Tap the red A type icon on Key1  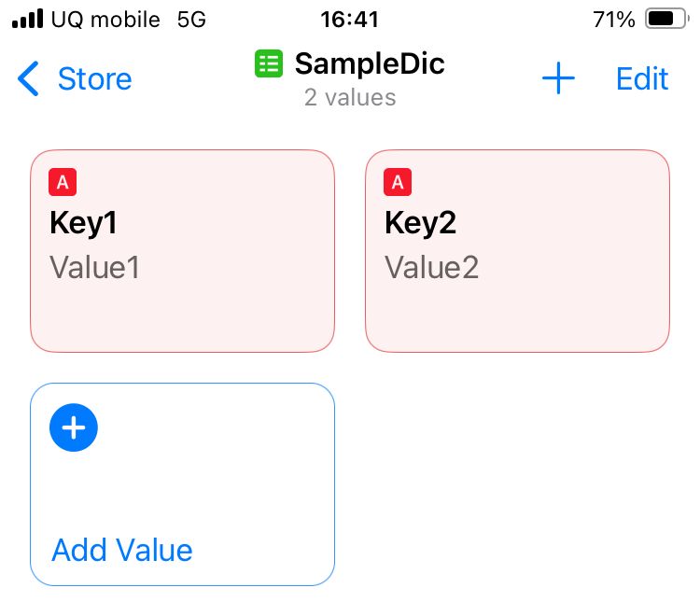pos(63,183)
